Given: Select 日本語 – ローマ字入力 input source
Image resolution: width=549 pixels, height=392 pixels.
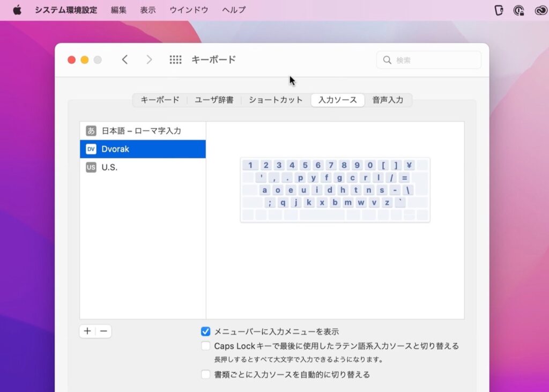Looking at the screenshot, I should point(143,131).
